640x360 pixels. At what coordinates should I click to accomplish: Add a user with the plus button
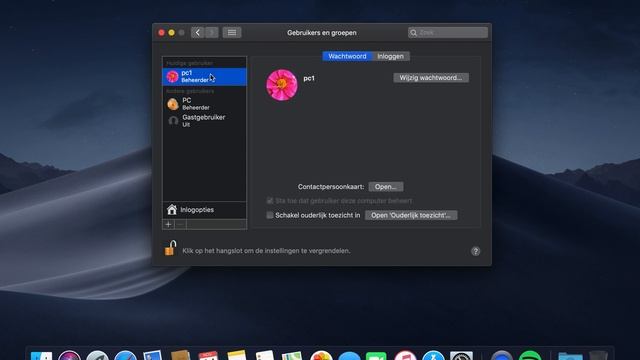(168, 224)
